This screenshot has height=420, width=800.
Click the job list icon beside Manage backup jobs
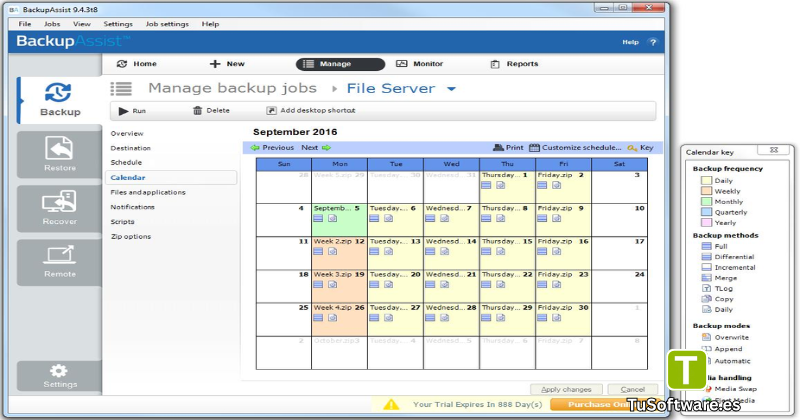point(121,89)
